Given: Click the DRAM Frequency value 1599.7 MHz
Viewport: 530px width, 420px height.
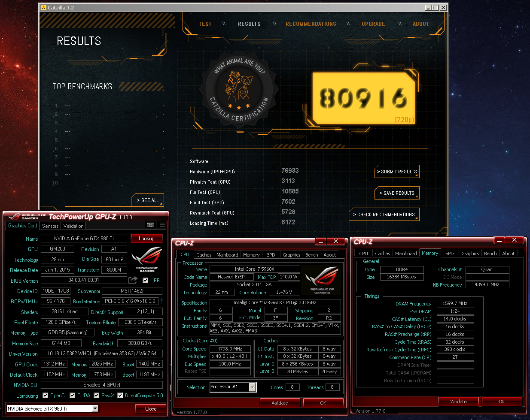Looking at the screenshot, I should 455,303.
